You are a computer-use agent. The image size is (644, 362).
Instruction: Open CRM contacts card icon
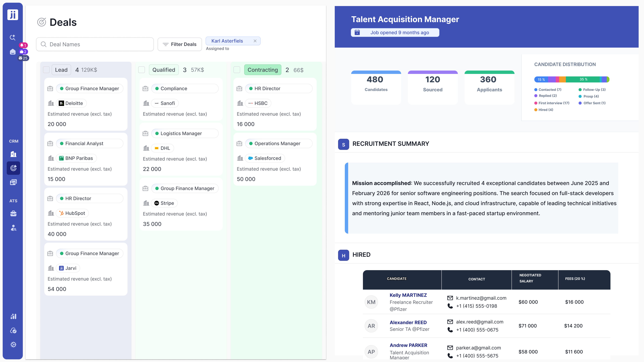pyautogui.click(x=13, y=182)
